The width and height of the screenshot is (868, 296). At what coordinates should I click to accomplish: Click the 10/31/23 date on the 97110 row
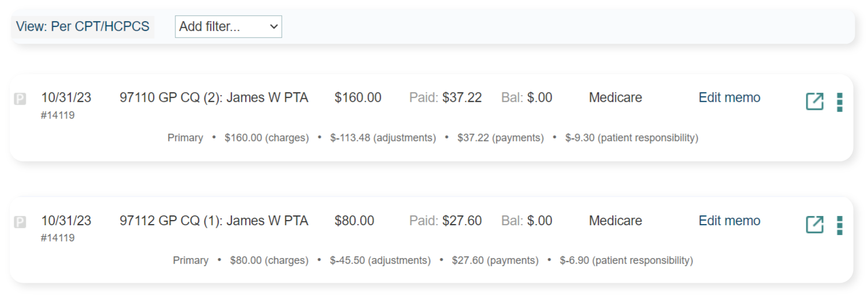point(66,98)
